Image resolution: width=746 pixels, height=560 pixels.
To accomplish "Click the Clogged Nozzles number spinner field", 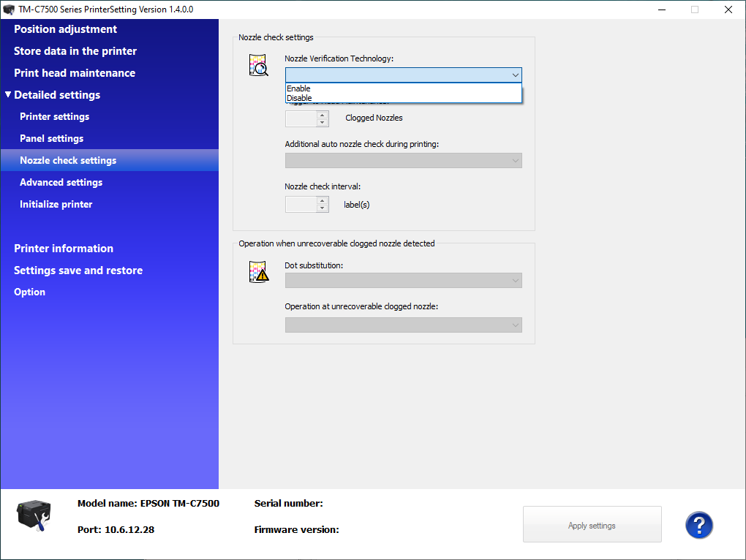I will 301,118.
